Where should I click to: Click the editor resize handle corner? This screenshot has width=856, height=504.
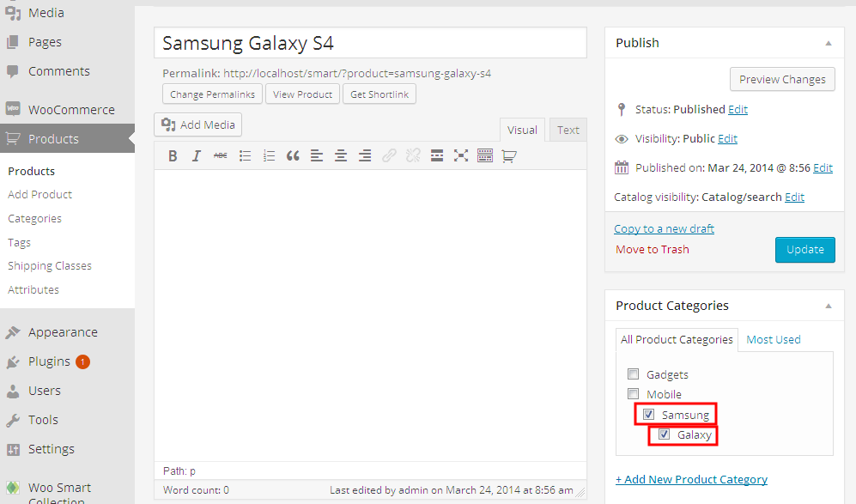[580, 493]
